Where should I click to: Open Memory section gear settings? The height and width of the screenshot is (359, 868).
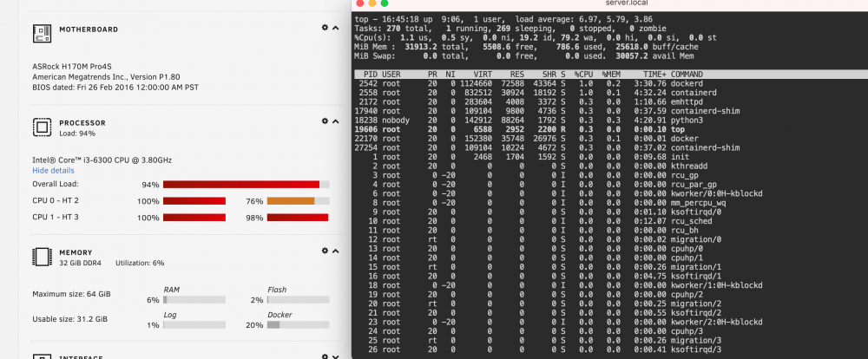tap(325, 251)
